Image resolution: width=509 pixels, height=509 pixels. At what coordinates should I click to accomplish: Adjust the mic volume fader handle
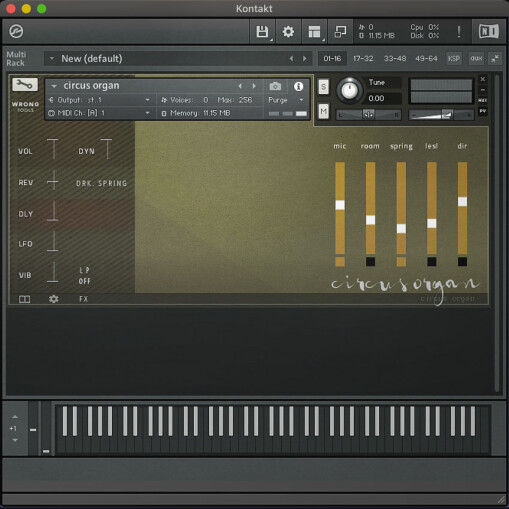[x=340, y=205]
